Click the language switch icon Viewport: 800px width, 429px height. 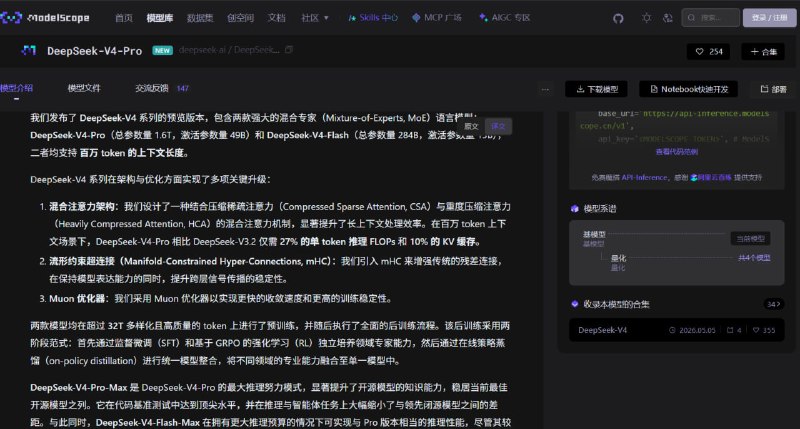(667, 18)
